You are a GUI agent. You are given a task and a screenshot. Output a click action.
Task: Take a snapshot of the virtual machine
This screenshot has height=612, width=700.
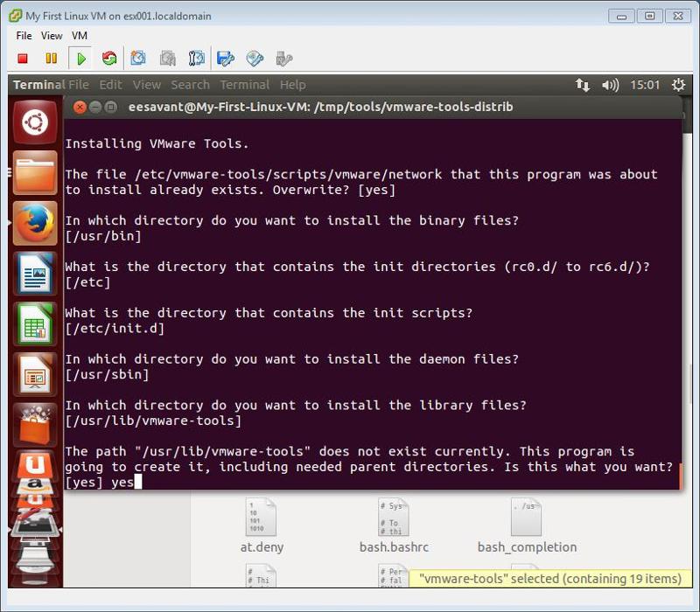coord(138,59)
